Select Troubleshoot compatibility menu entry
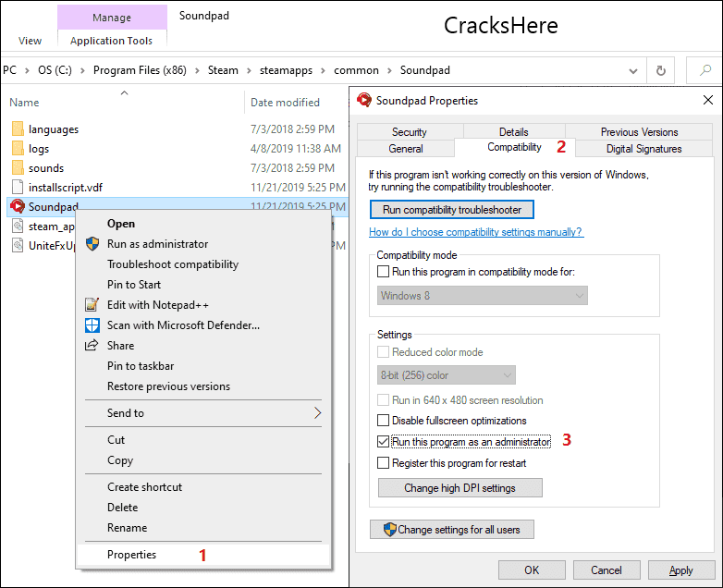This screenshot has height=588, width=723. click(203, 264)
